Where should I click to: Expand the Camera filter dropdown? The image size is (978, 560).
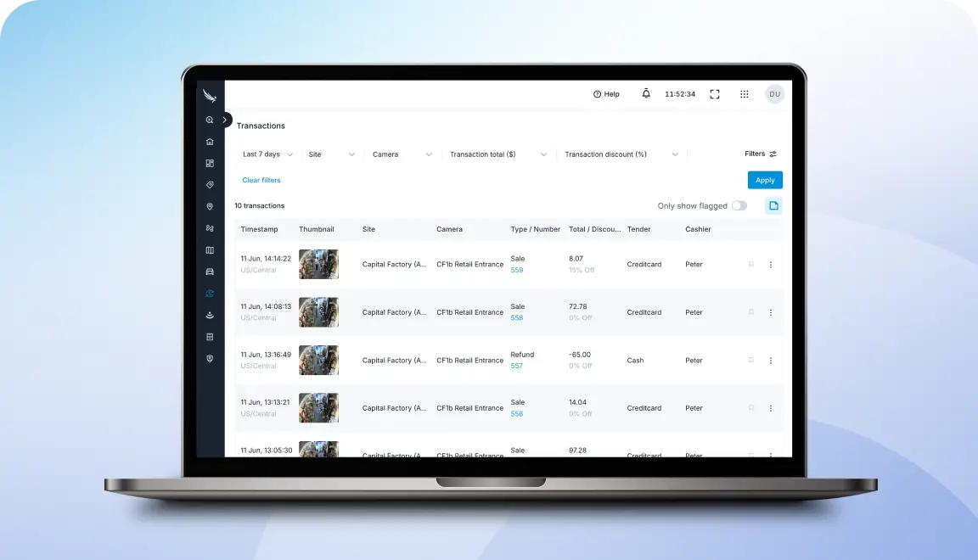point(402,154)
